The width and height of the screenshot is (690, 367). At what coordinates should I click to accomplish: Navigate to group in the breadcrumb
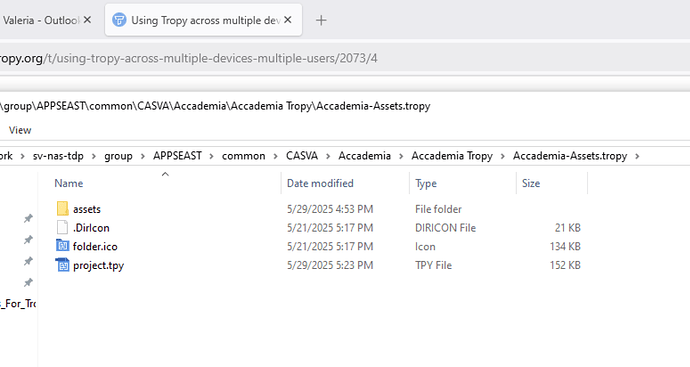tap(118, 156)
